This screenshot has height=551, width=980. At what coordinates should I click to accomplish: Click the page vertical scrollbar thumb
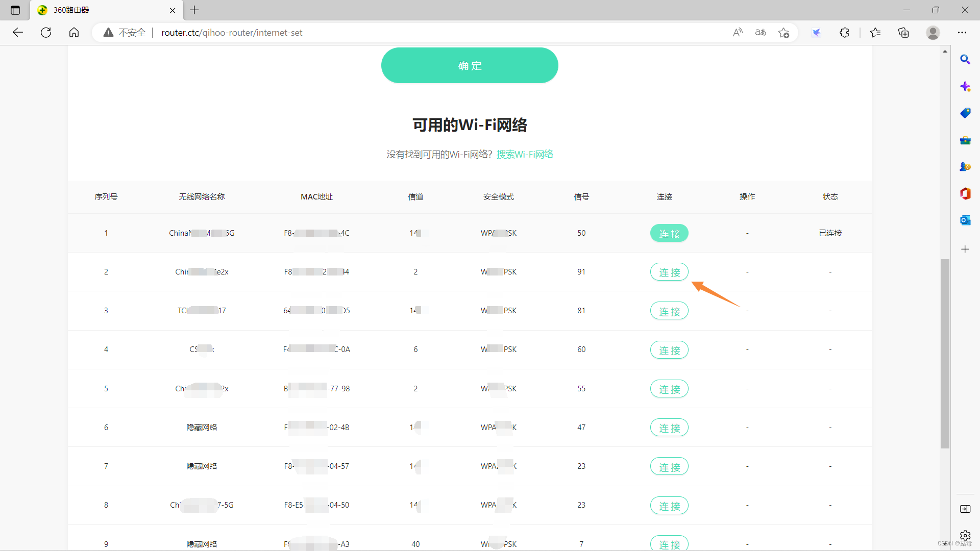(x=945, y=353)
